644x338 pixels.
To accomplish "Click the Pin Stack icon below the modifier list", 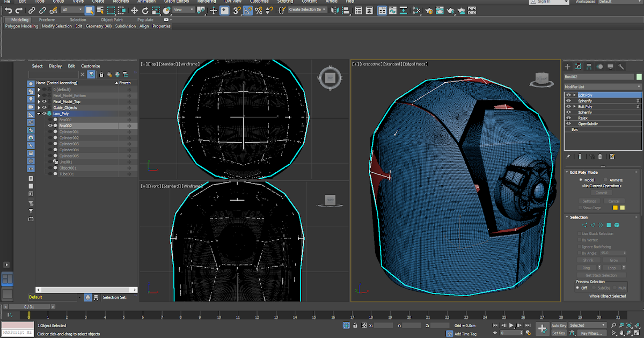I will (x=567, y=157).
